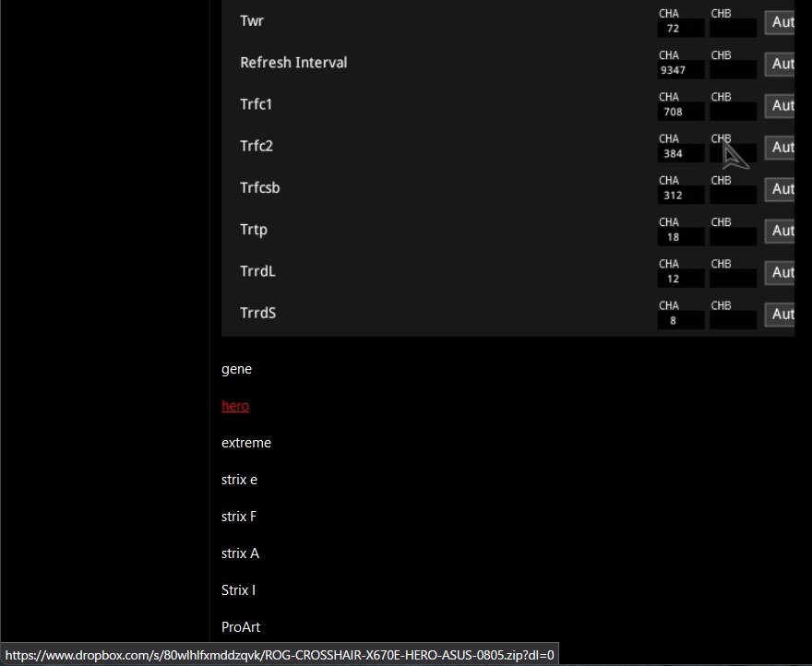Viewport: 812px width, 666px height.
Task: Click the Auto button for Refresh Interval
Action: (780, 65)
